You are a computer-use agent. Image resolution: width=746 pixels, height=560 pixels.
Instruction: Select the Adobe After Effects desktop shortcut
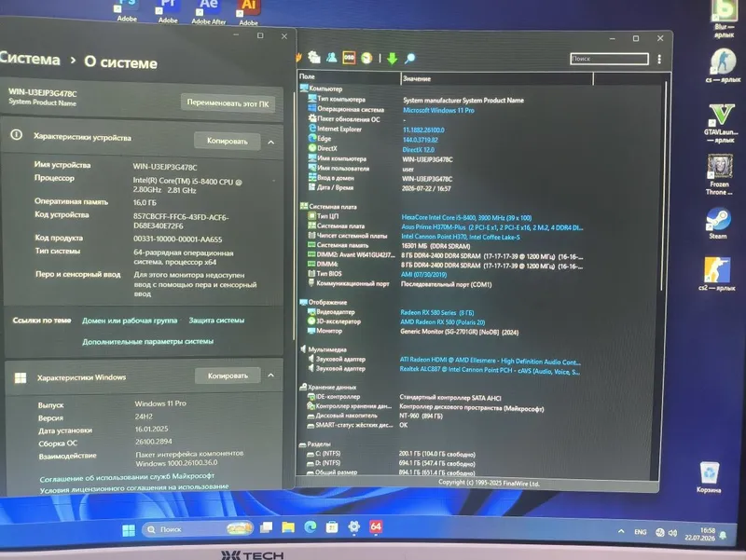click(x=208, y=11)
